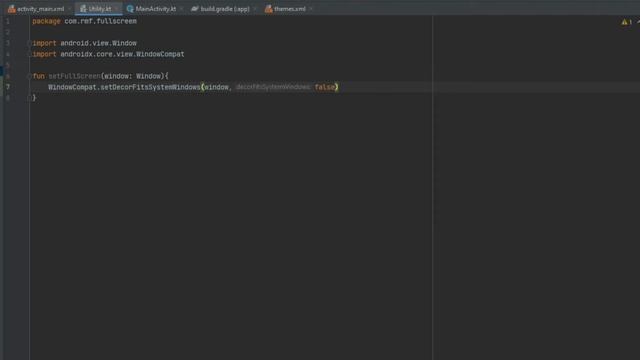The width and height of the screenshot is (640, 360).
Task: Open the themes.xml tab
Action: pyautogui.click(x=290, y=9)
